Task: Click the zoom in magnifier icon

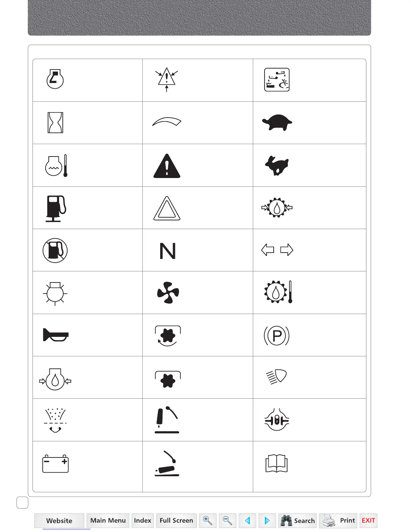Action: point(208,521)
